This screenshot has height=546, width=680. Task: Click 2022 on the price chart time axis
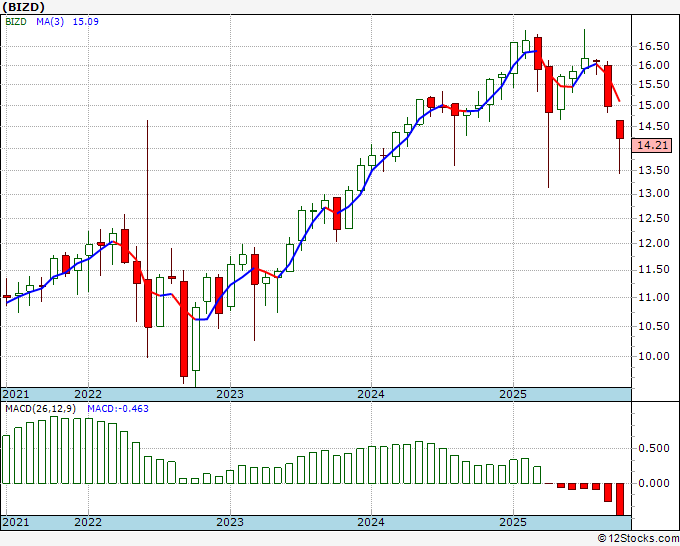[88, 394]
